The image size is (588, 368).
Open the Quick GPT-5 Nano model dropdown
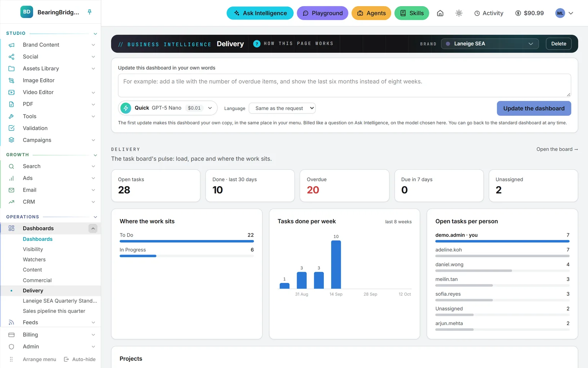(x=168, y=108)
